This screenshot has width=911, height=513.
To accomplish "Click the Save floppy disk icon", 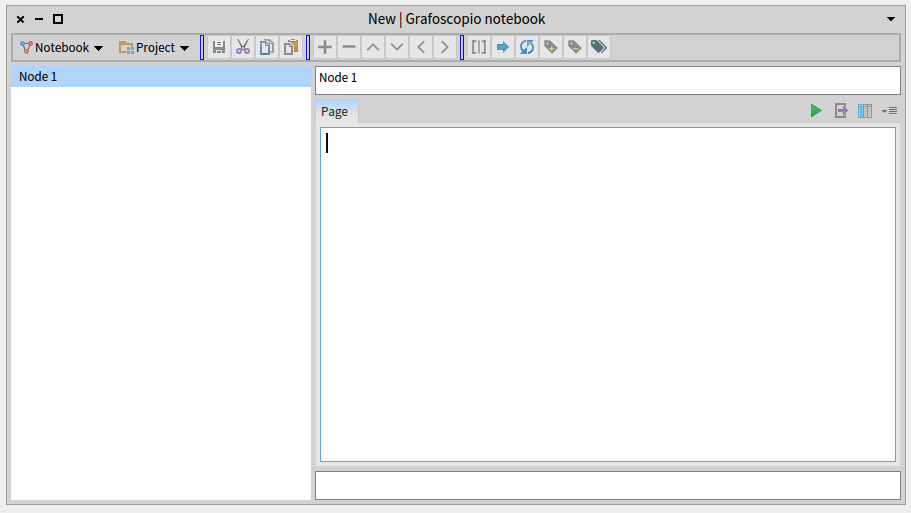I will pos(218,47).
